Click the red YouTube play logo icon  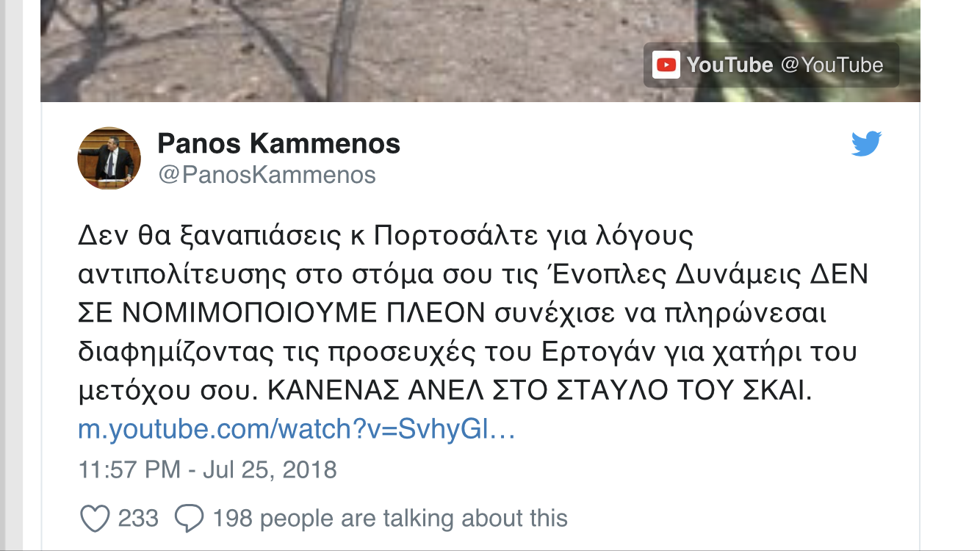[x=666, y=65]
